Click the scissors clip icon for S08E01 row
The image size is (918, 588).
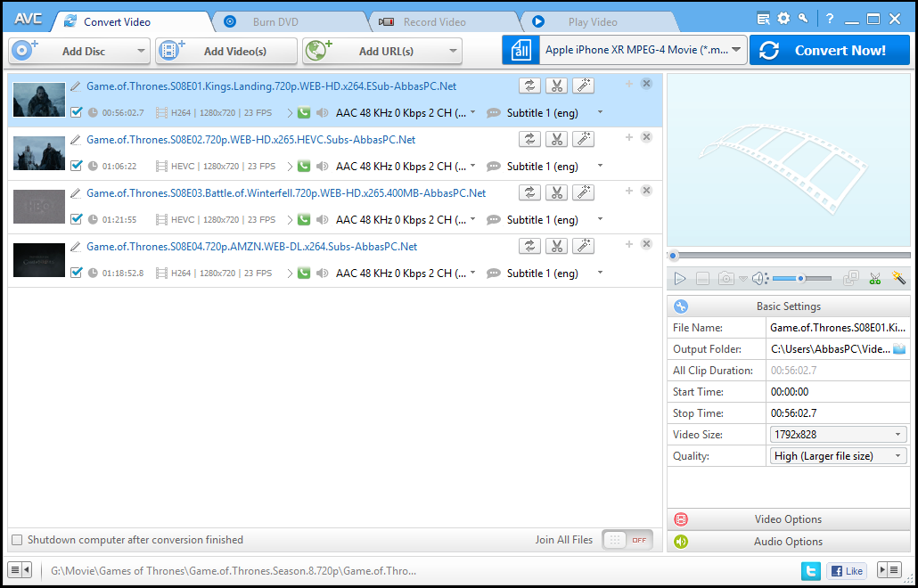pyautogui.click(x=556, y=86)
